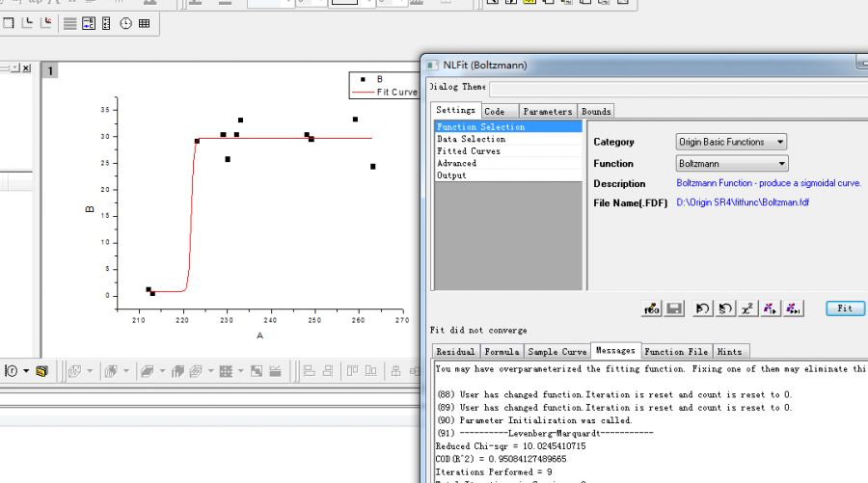Image resolution: width=868 pixels, height=483 pixels.
Task: Click the add legend icon in top toolbar
Action: pyautogui.click(x=88, y=23)
